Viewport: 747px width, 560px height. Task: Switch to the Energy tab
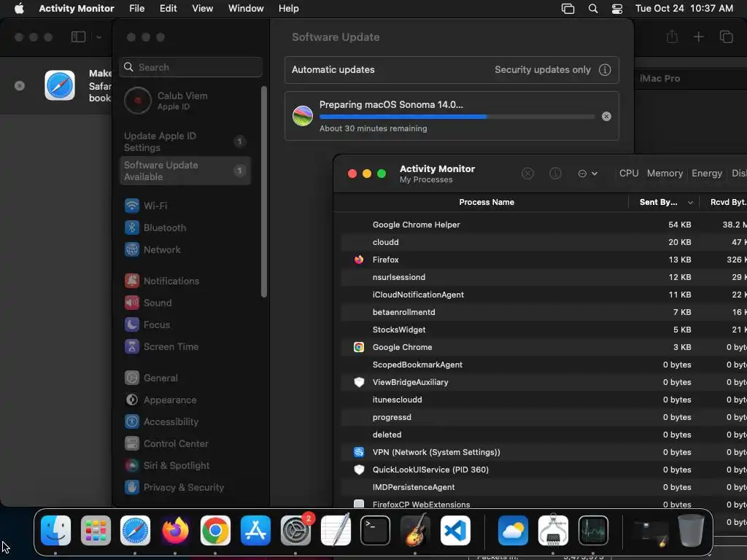pos(706,174)
